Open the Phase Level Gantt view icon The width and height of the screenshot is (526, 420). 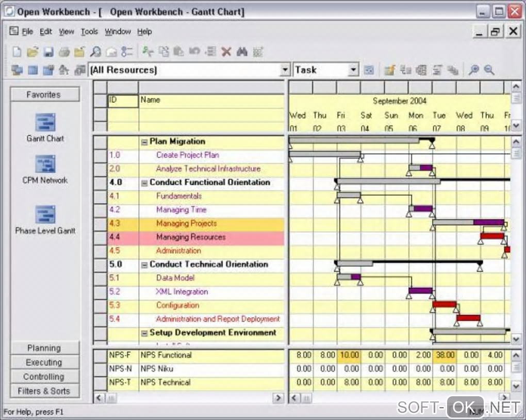(45, 214)
